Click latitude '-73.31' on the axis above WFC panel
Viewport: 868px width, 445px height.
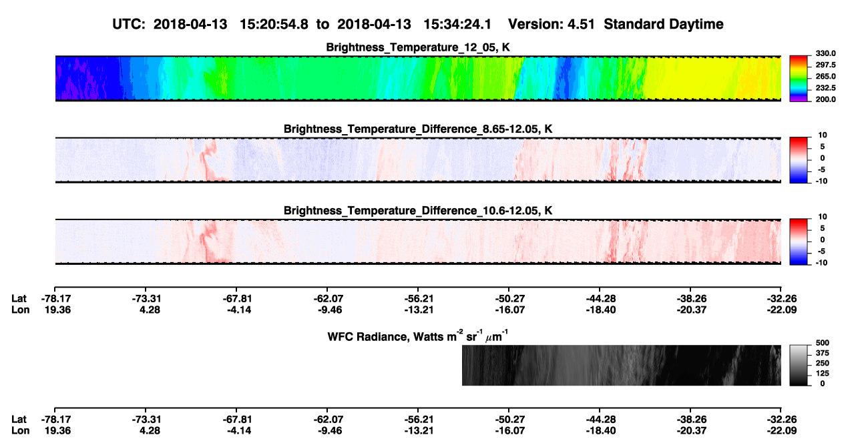146,298
